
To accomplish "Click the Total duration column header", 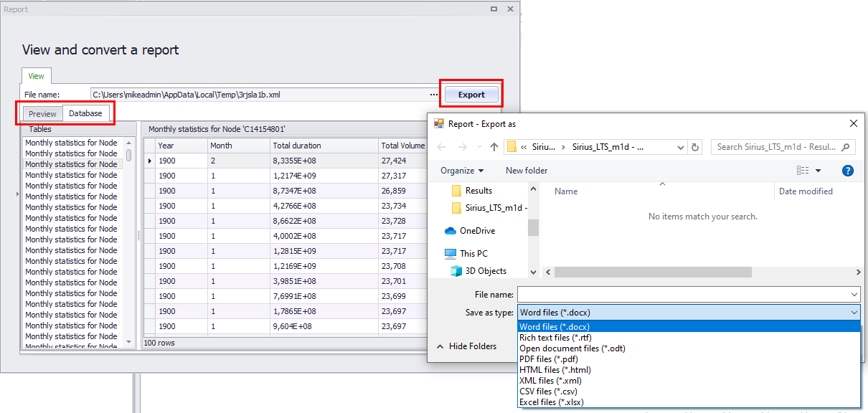I will [324, 146].
